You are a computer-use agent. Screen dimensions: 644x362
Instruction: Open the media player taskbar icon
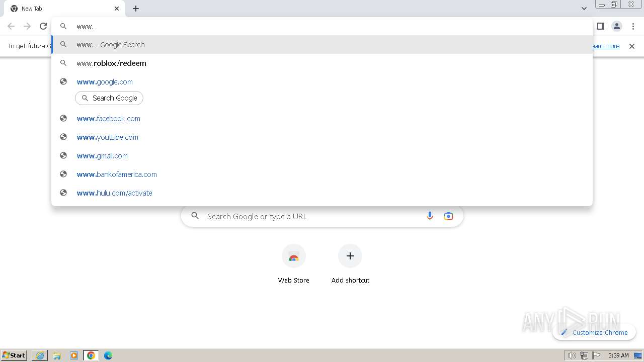[74, 355]
